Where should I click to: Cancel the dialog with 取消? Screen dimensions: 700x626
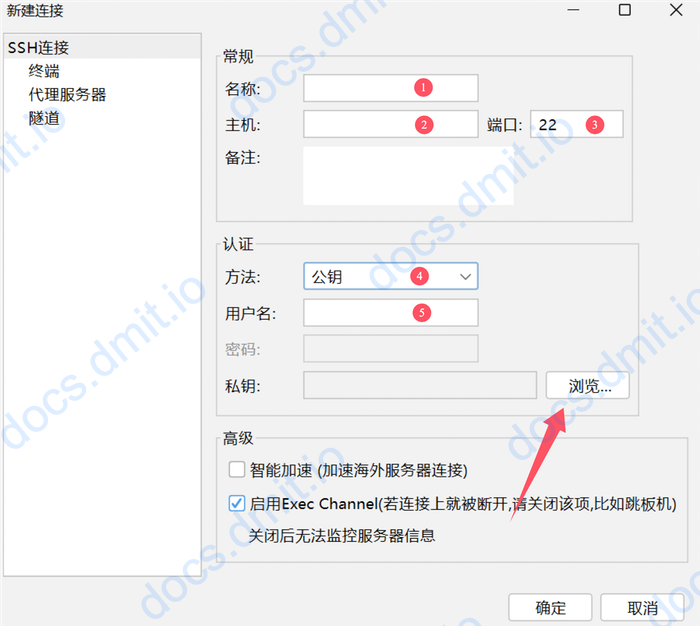642,607
